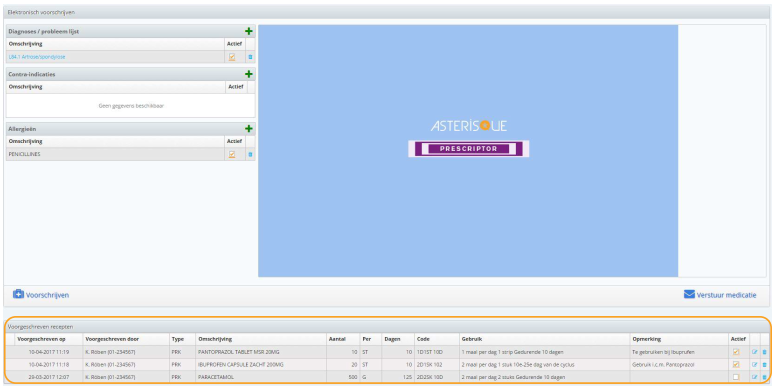776x389 pixels.
Task: Uncheck Actief for PANTOPRAZOL TABLET prescription
Action: tap(736, 352)
